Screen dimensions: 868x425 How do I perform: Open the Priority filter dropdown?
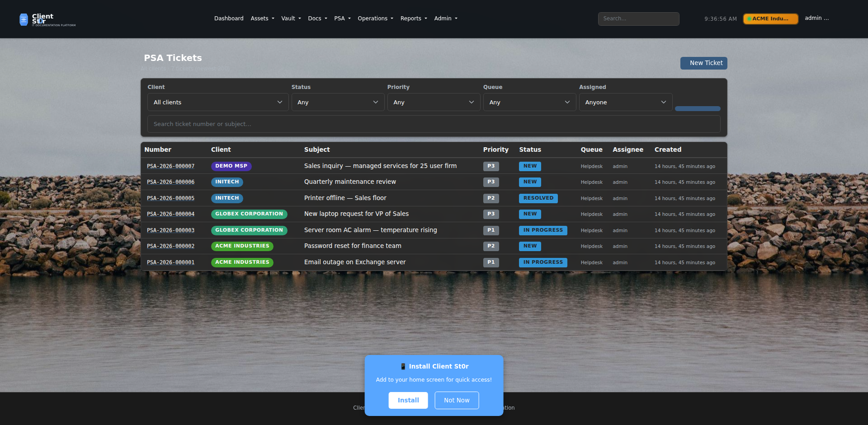[x=434, y=102]
